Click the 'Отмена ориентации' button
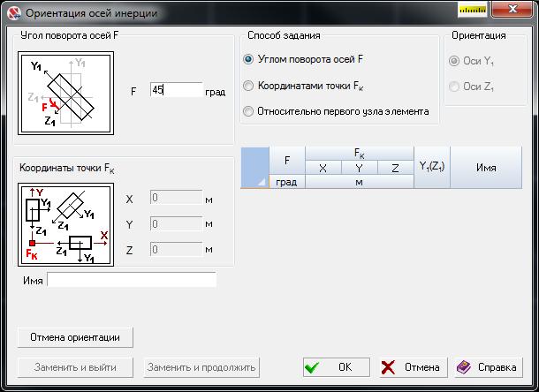 click(x=75, y=337)
